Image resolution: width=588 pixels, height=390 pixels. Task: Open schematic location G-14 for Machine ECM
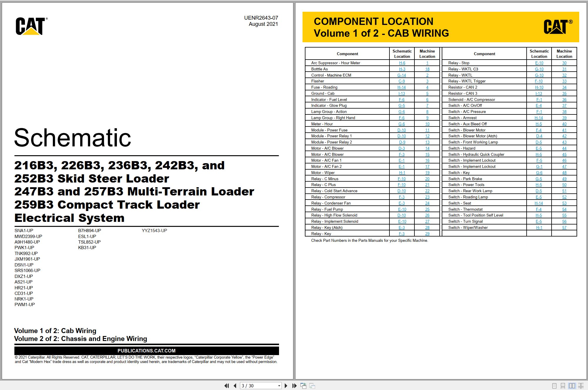coord(402,75)
